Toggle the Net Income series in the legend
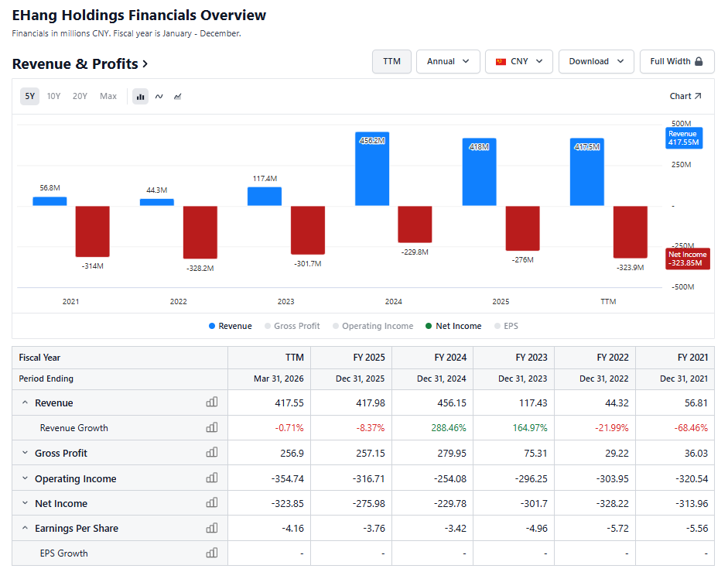Image resolution: width=728 pixels, height=579 pixels. [453, 326]
